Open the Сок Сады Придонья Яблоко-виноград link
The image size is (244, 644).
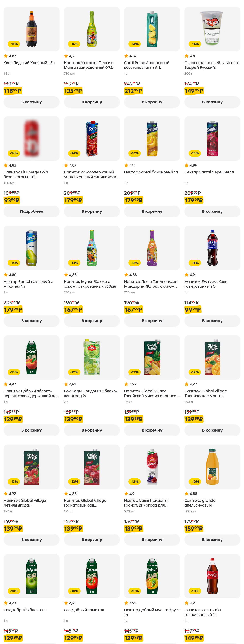pos(90,393)
